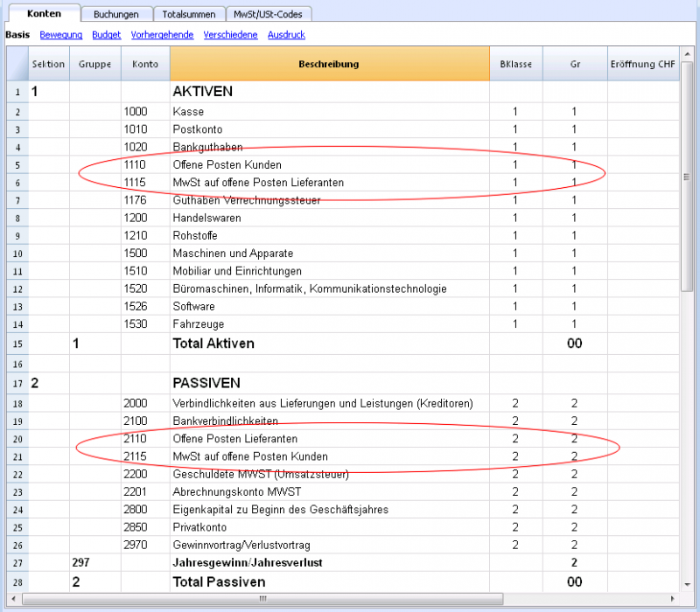The width and height of the screenshot is (700, 612).
Task: Select the 'Postkonto' description cell
Action: click(x=330, y=129)
